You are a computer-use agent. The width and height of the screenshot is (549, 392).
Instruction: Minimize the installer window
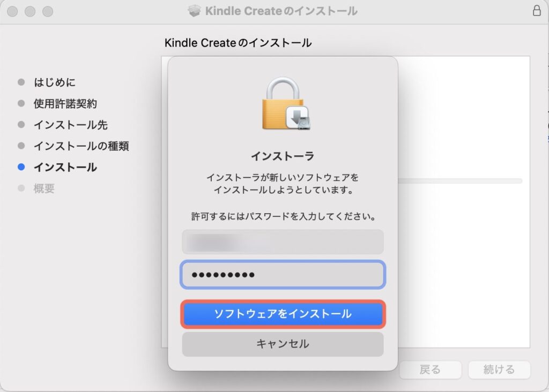click(30, 11)
